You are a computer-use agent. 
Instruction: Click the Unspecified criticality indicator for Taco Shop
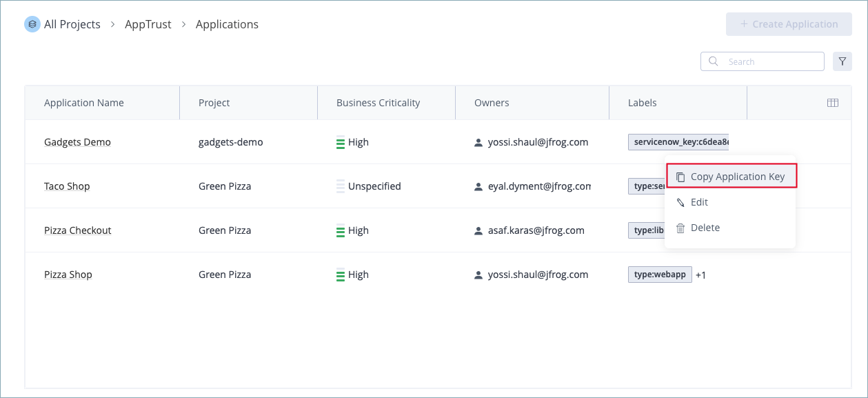[x=339, y=186]
